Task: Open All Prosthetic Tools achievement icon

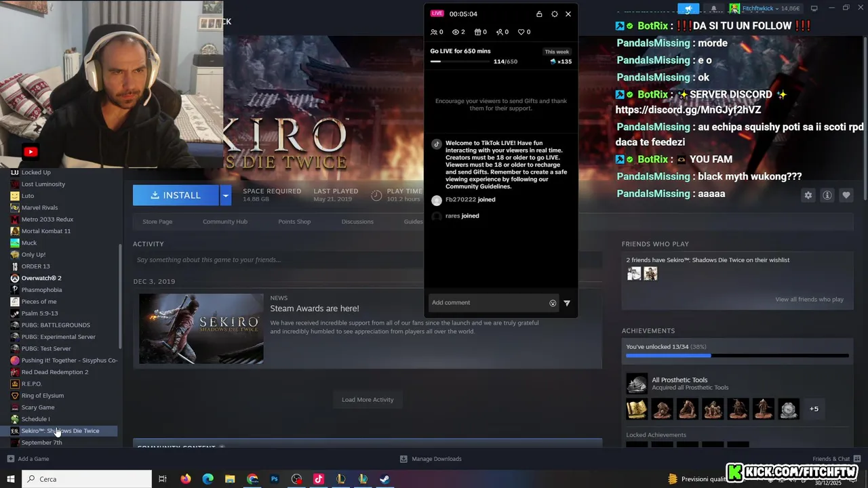Action: (x=637, y=384)
